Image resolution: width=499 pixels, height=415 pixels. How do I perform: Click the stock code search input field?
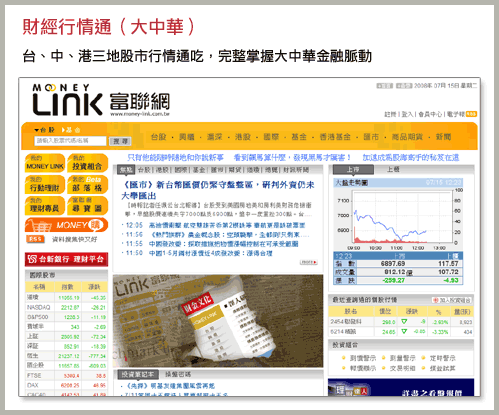click(70, 141)
